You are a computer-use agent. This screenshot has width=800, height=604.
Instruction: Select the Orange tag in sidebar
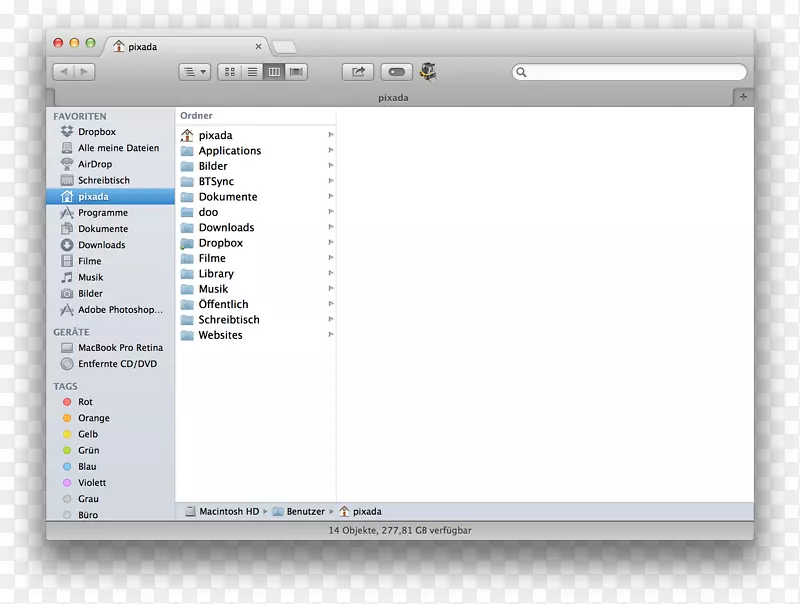[94, 418]
